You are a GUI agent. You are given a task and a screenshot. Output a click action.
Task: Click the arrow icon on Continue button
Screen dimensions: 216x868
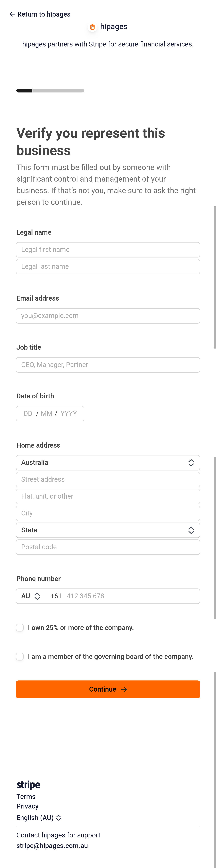point(124,689)
